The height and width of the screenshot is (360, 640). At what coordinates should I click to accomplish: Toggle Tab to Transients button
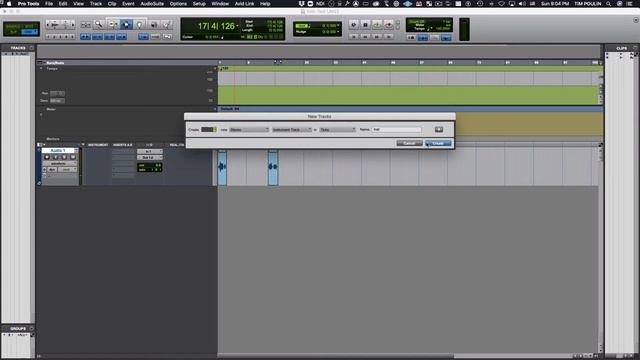pos(85,37)
